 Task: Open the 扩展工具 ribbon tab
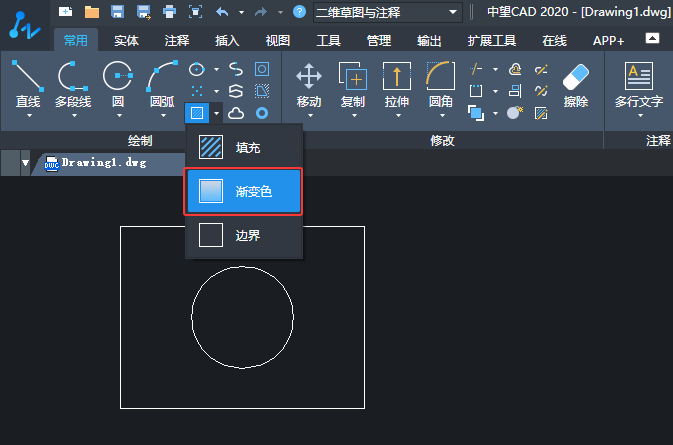coord(492,40)
